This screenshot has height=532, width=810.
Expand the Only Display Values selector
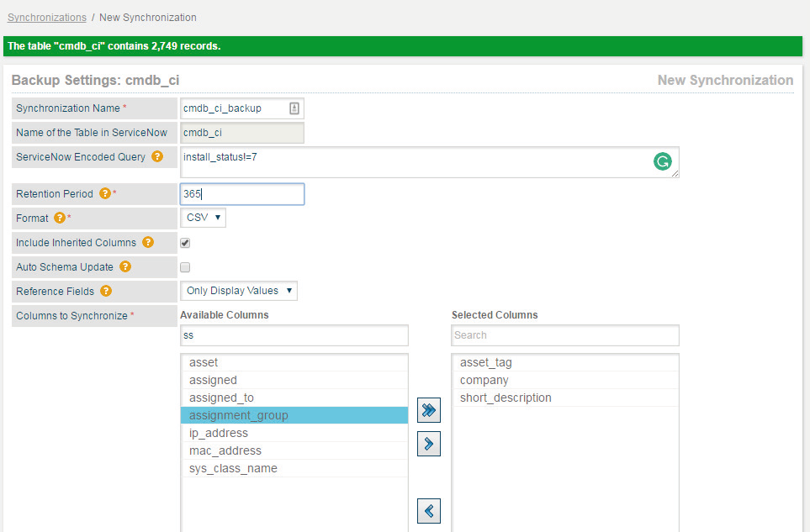pyautogui.click(x=238, y=291)
